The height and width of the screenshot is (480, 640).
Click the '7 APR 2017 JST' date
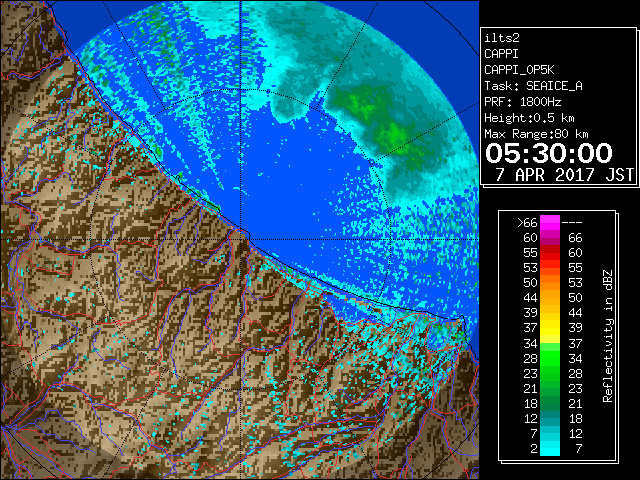[x=564, y=175]
